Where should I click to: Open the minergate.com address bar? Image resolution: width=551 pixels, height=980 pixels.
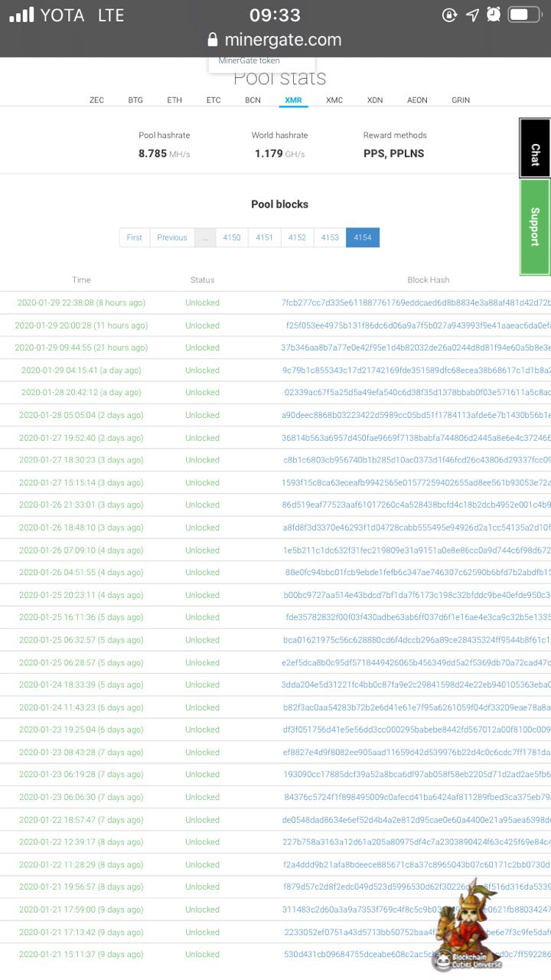click(x=275, y=40)
